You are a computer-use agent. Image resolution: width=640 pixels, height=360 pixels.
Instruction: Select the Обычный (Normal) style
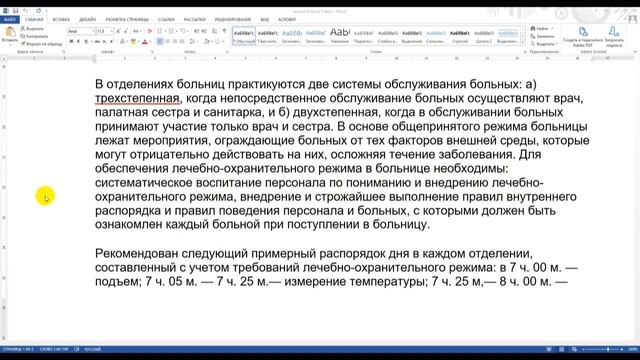[244, 36]
